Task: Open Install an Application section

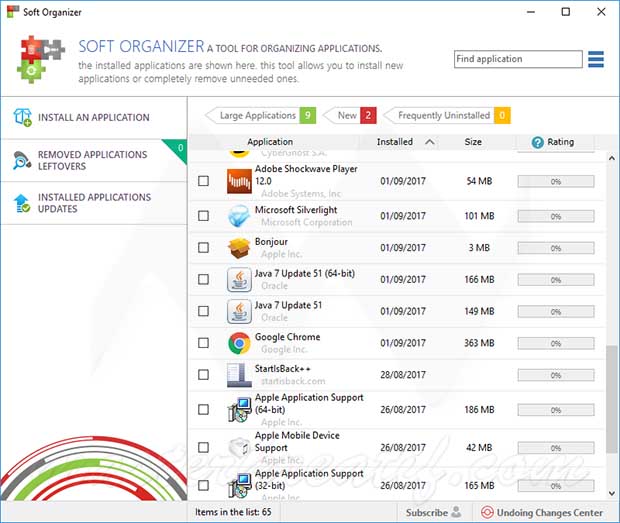Action: point(94,118)
